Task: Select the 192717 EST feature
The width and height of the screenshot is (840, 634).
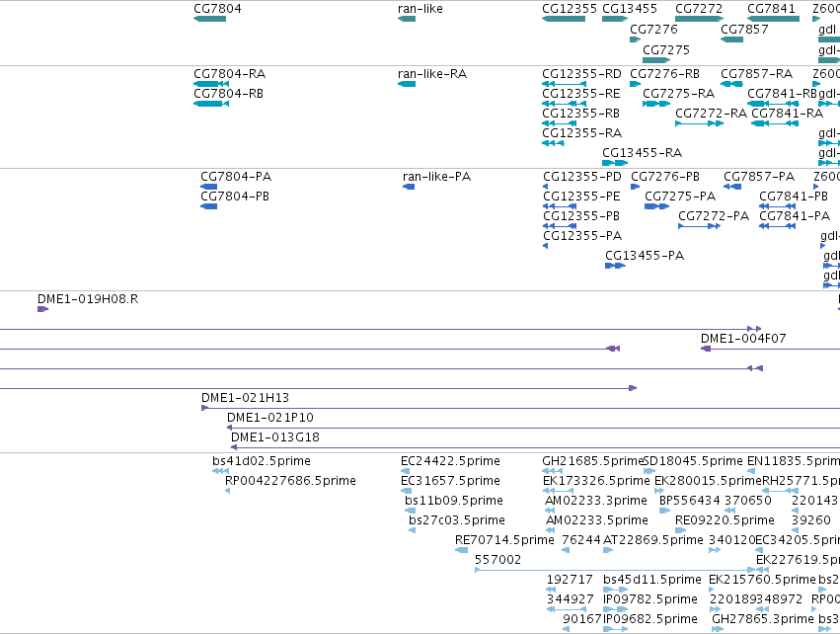Action: 551,590
